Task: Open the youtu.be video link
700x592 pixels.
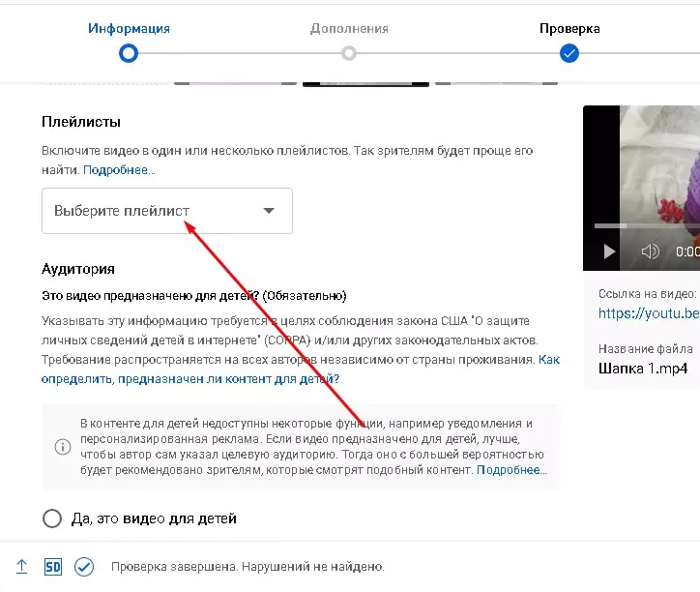Action: [649, 313]
